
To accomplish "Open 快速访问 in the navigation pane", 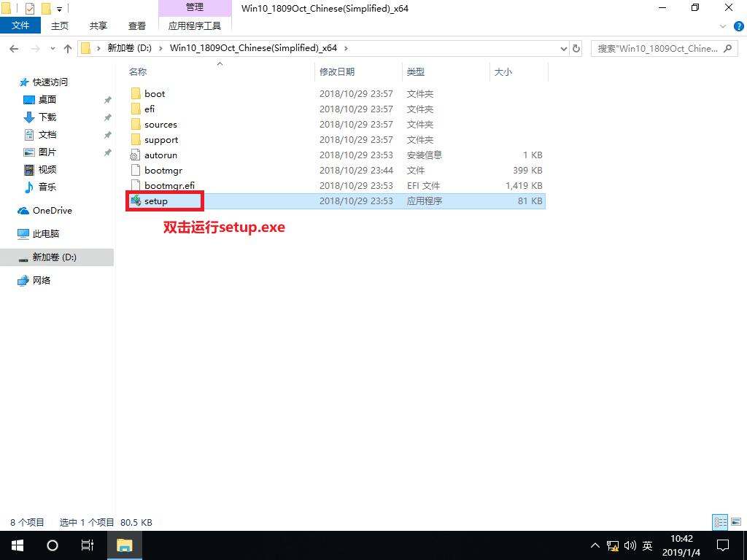I will click(50, 82).
